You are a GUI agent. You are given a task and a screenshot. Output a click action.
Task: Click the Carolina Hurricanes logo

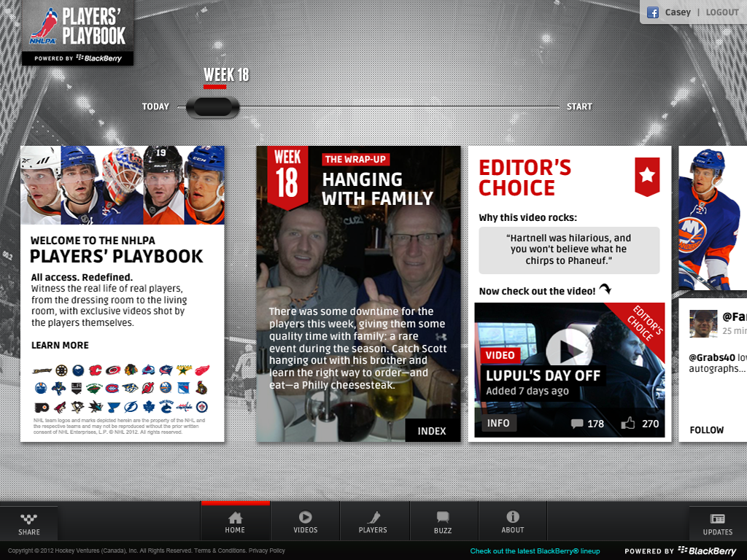(x=113, y=370)
